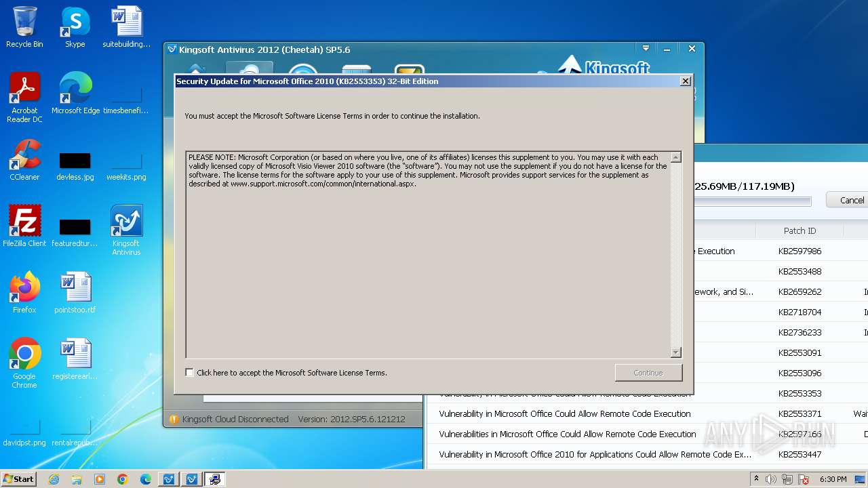Select the registerearl document icon

pos(75,359)
